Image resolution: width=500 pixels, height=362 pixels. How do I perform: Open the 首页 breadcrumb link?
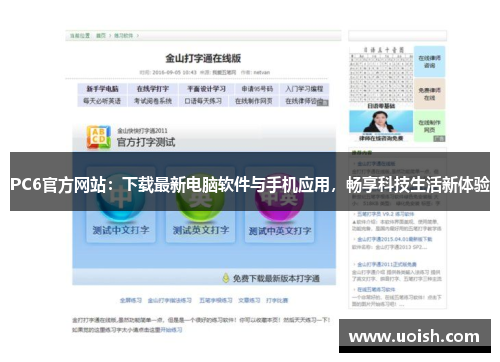pos(101,35)
